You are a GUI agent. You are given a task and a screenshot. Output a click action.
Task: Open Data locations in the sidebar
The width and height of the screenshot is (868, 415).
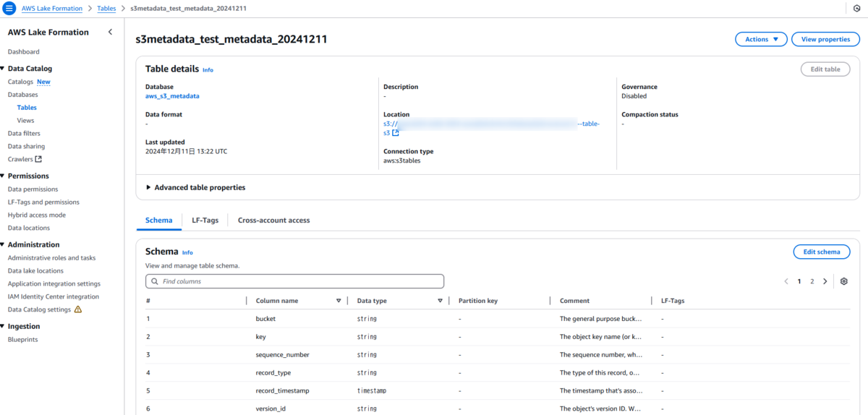tap(29, 228)
